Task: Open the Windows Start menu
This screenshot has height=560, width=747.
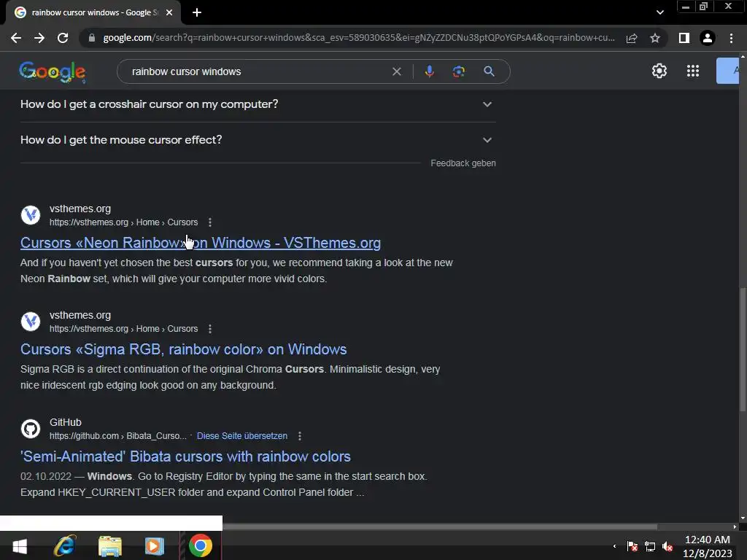Action: click(x=20, y=546)
